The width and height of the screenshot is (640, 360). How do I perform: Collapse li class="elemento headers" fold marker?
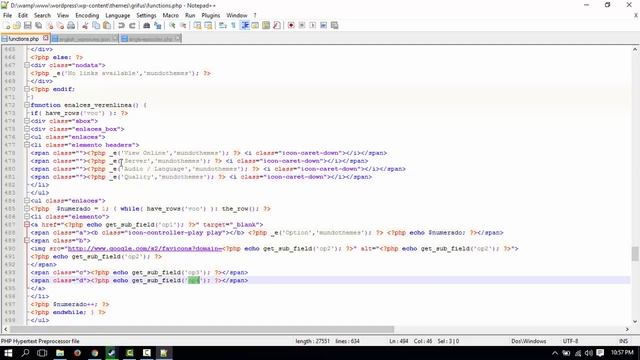pos(27,145)
